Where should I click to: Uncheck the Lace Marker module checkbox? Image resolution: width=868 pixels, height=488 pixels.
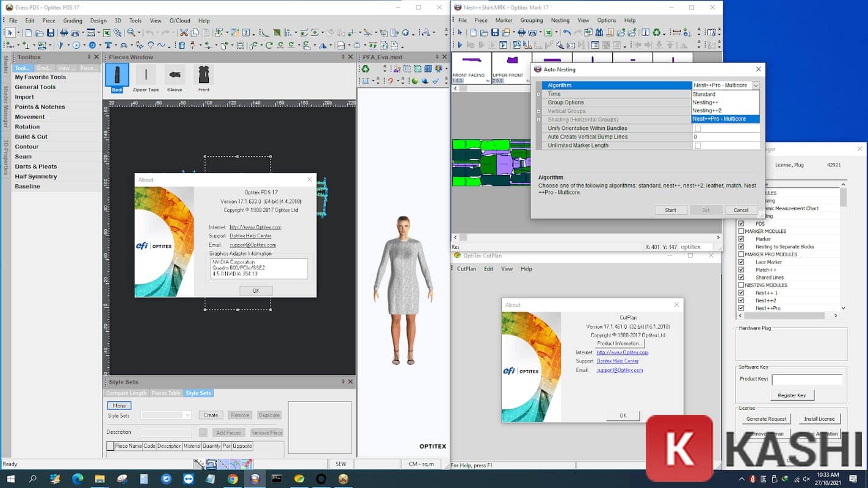pyautogui.click(x=741, y=262)
